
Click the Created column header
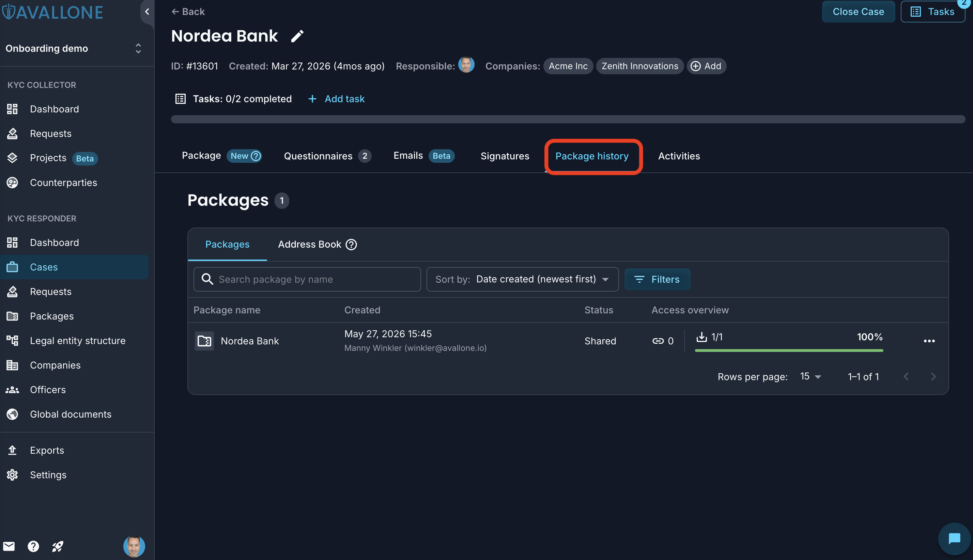tap(362, 310)
